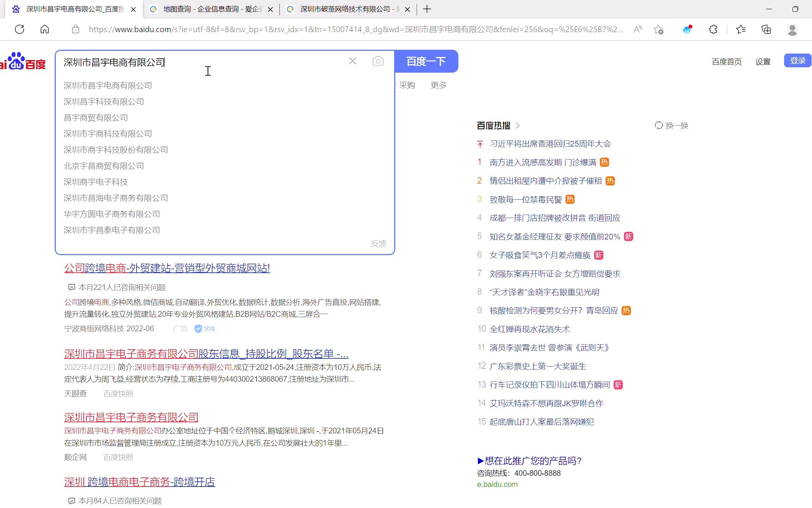812x508 pixels.
Task: Open 百度快照 for 天眼查 result
Action: click(118, 394)
